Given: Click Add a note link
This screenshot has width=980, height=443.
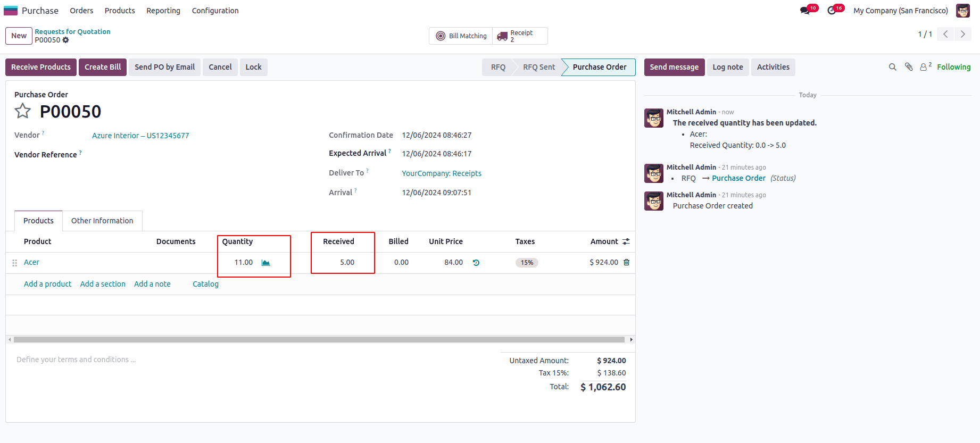Looking at the screenshot, I should [x=152, y=284].
